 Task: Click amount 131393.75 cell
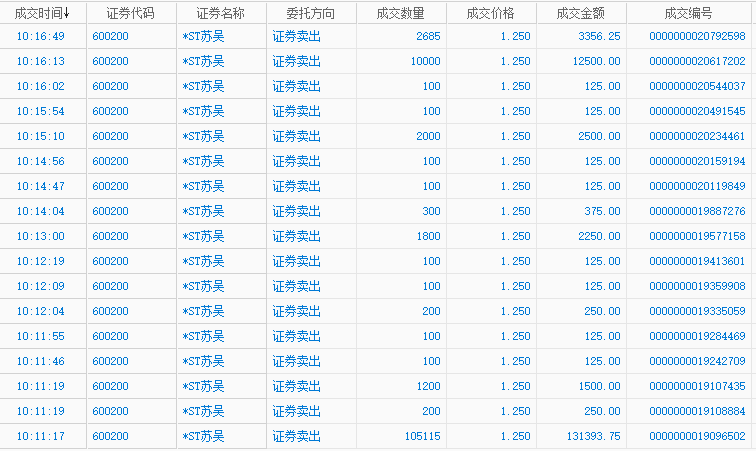point(594,437)
